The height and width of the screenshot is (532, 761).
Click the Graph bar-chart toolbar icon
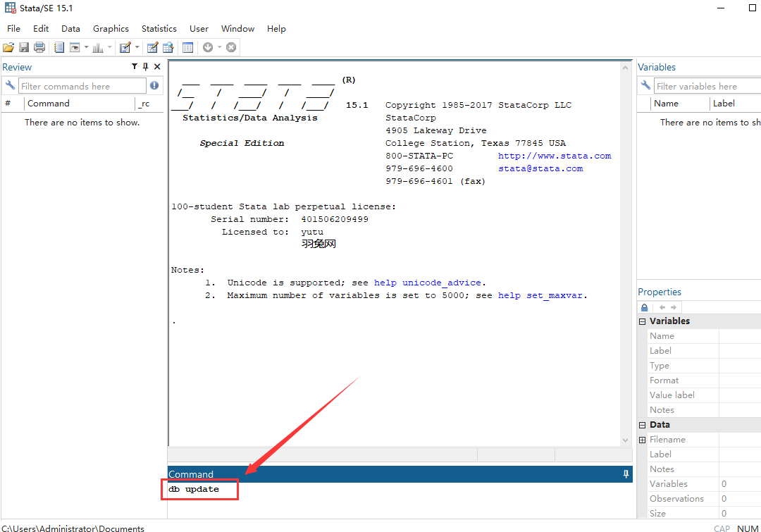point(98,47)
